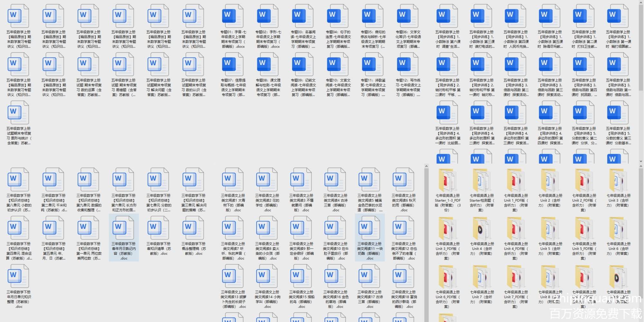
Task: Click the Unit 5_PDF版 folder icon
Action: [584, 229]
